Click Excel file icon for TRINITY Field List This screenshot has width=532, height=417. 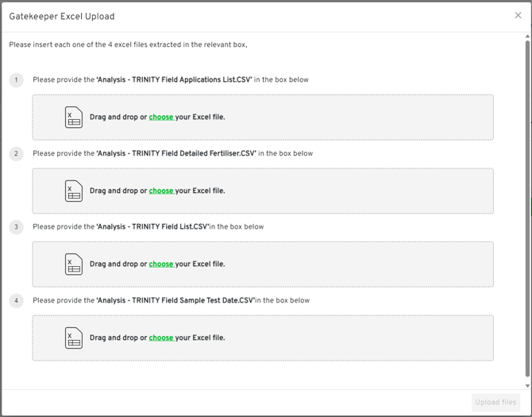[x=74, y=264]
